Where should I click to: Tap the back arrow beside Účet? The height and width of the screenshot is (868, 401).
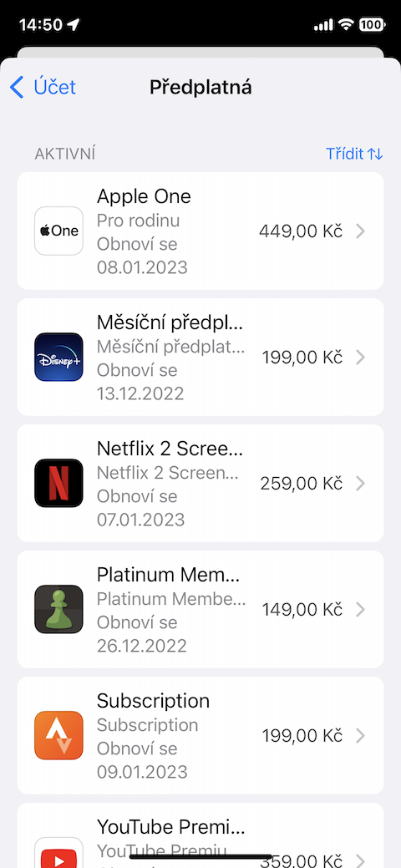point(18,88)
